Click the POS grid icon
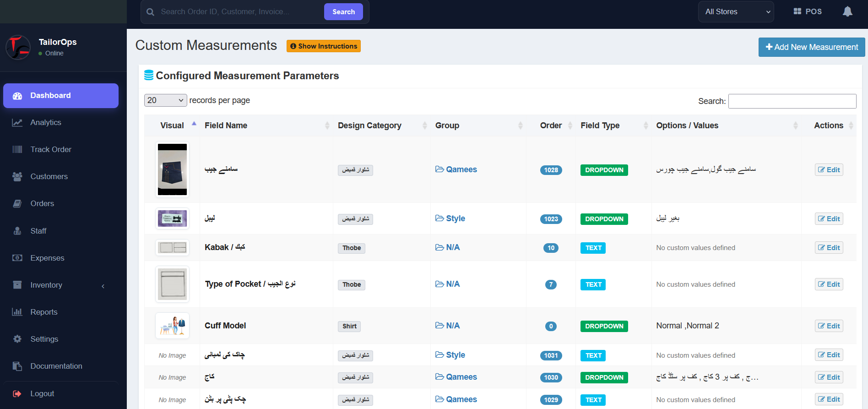 797,11
